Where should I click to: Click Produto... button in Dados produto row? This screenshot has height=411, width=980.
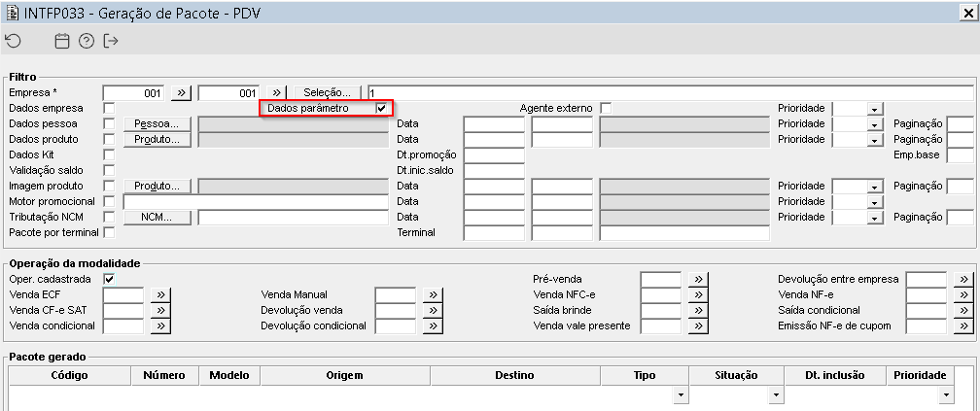click(x=157, y=139)
